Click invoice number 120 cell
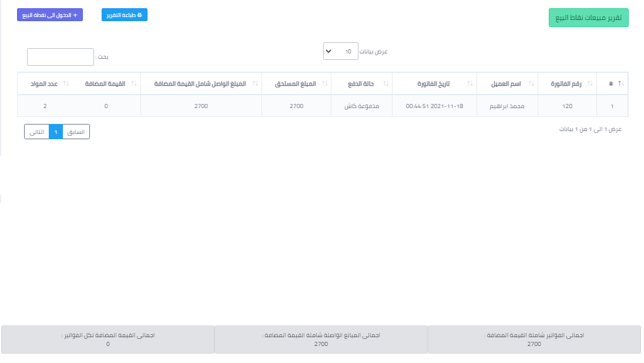 567,106
